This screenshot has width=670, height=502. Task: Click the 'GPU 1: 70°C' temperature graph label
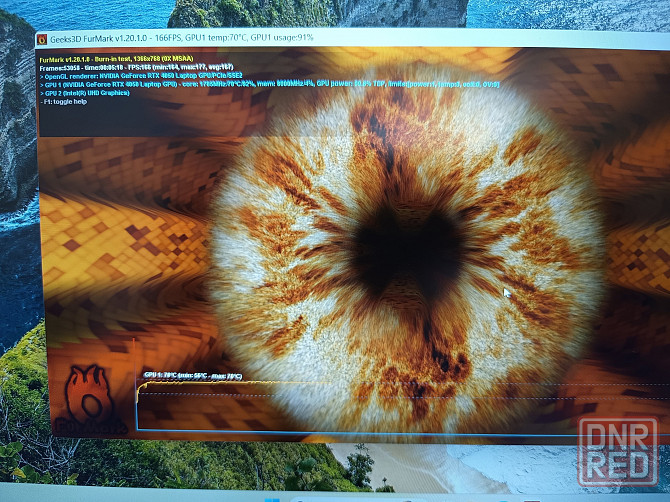(193, 376)
